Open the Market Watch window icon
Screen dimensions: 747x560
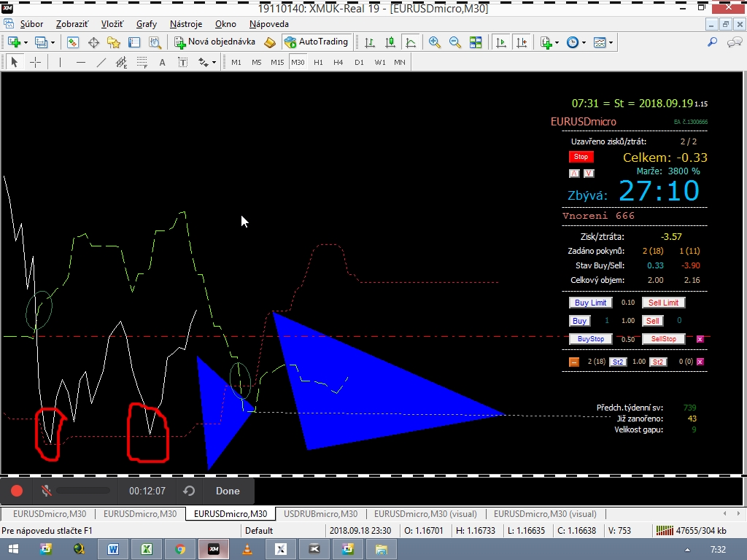point(72,42)
